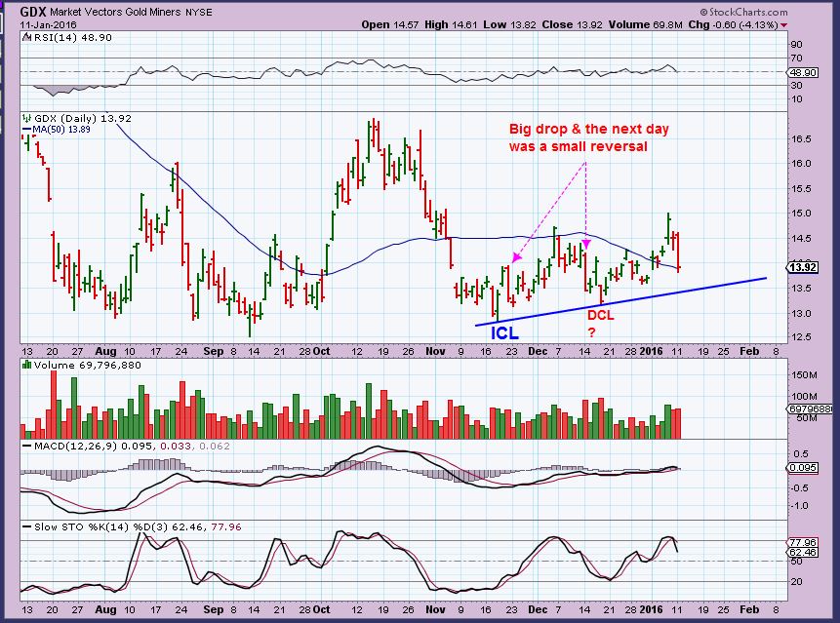Screen dimensions: 840x623
Task: Click the RSI line-style legend icon
Action: point(26,37)
